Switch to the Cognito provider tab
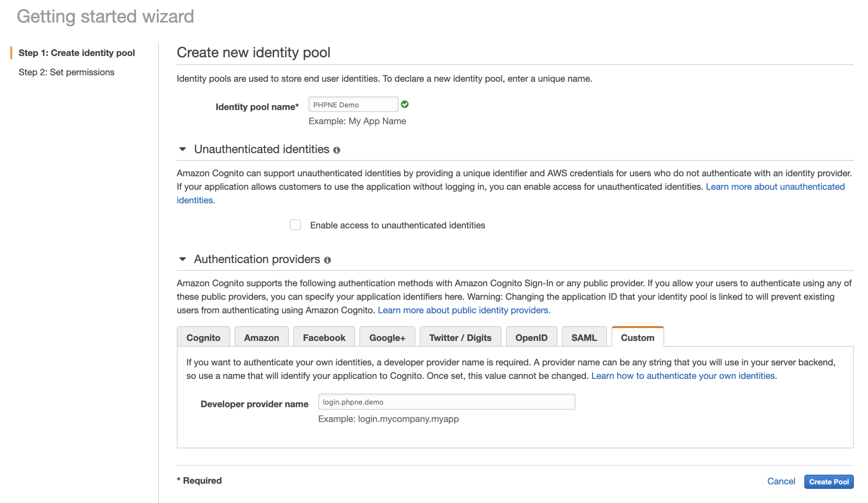868x503 pixels. pyautogui.click(x=203, y=338)
